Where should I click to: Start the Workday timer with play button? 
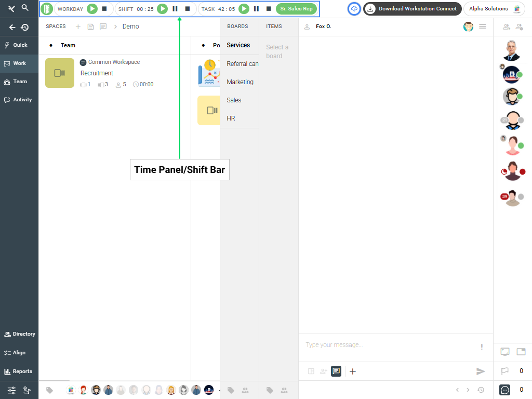pyautogui.click(x=92, y=9)
